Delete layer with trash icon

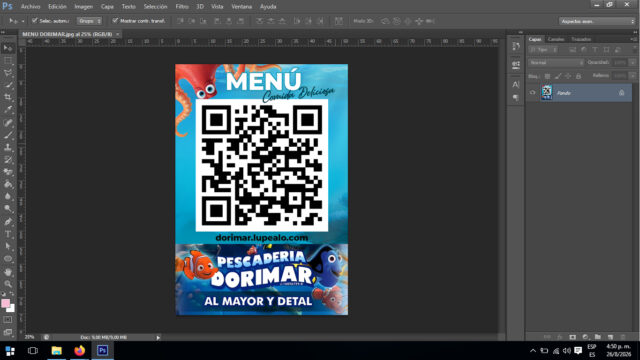click(x=623, y=337)
